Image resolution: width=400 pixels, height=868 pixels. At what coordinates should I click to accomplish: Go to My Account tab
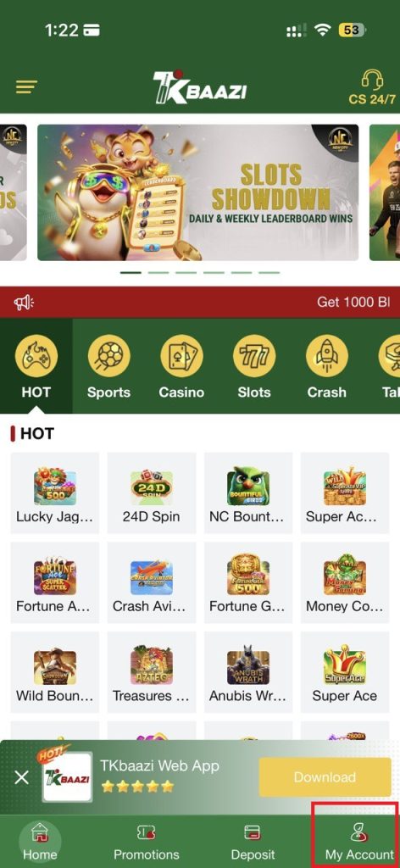pos(358,842)
